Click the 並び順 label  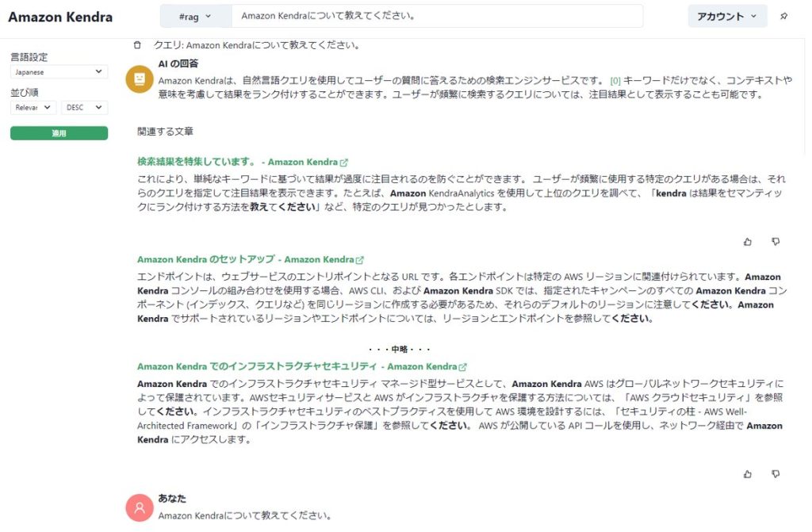25,92
